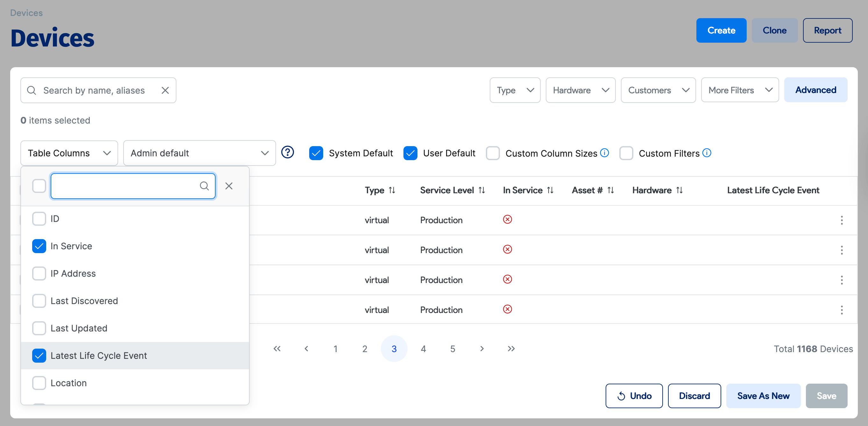Enable Custom Column Sizes checkbox
This screenshot has width=868, height=426.
tap(493, 153)
